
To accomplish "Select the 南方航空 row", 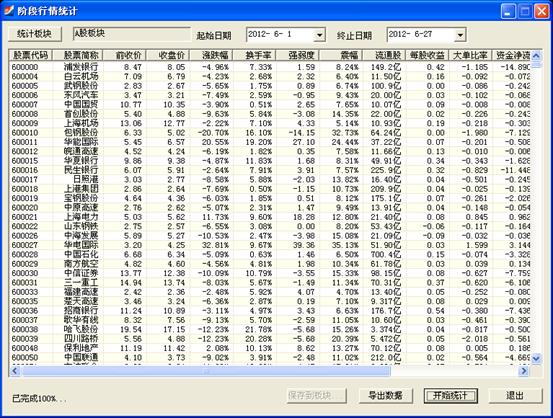I will pyautogui.click(x=270, y=264).
